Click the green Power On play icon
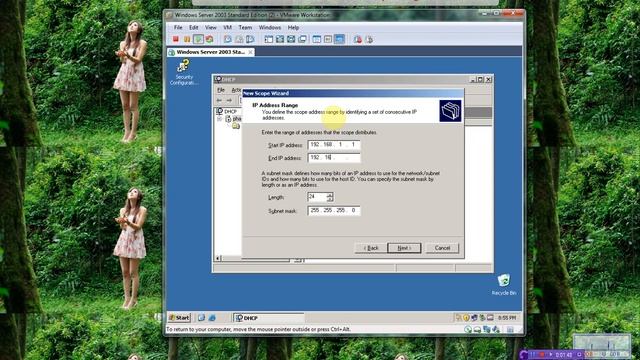 point(198,39)
